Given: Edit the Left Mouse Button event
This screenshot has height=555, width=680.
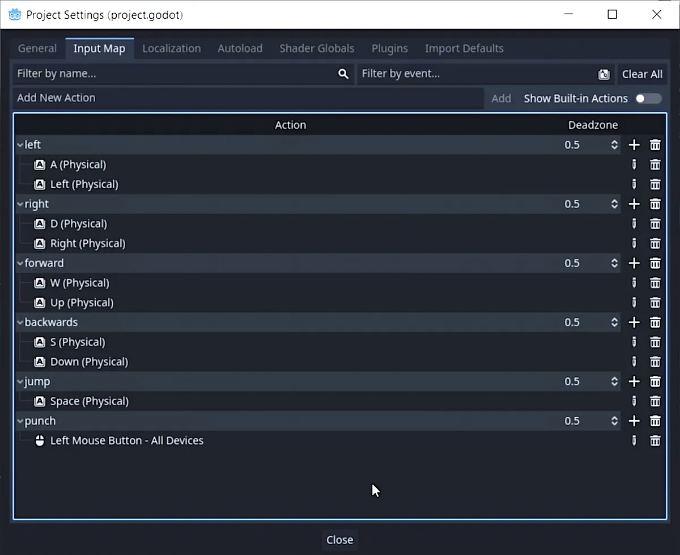Looking at the screenshot, I should (634, 441).
